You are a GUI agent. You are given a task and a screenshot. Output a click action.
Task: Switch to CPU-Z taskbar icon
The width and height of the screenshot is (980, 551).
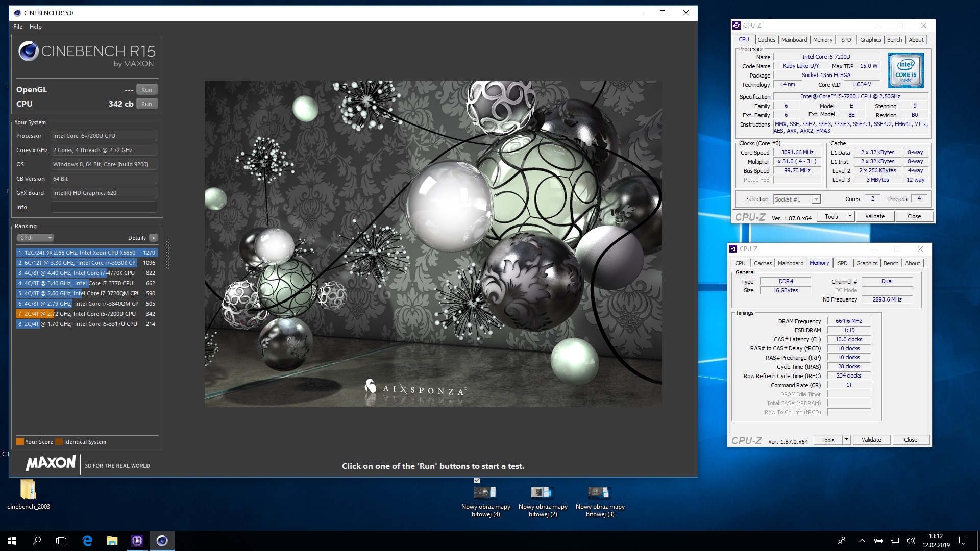tap(137, 541)
